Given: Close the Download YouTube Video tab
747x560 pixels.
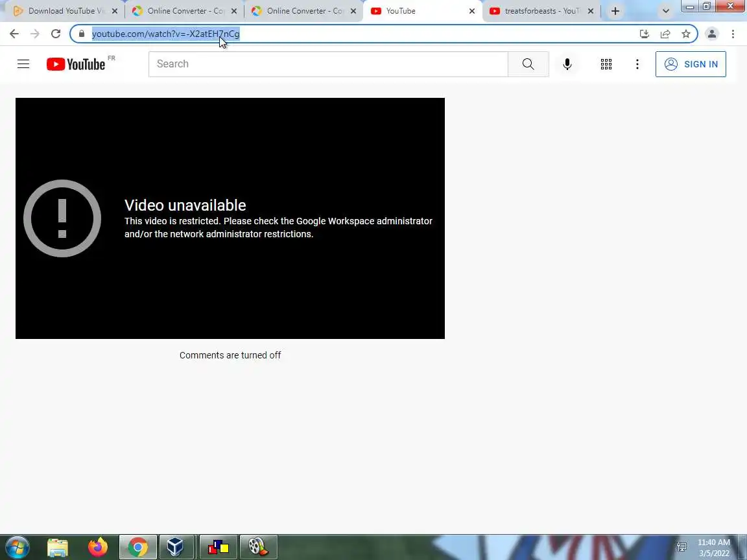Looking at the screenshot, I should pyautogui.click(x=114, y=11).
